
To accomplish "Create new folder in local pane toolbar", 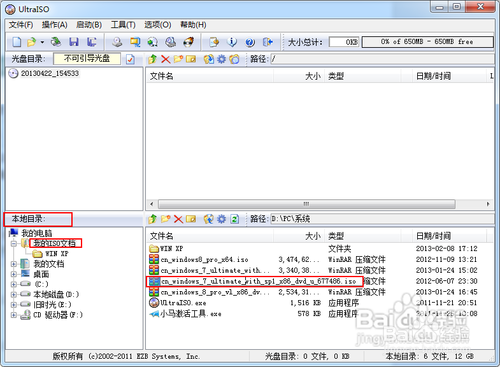I will point(166,219).
